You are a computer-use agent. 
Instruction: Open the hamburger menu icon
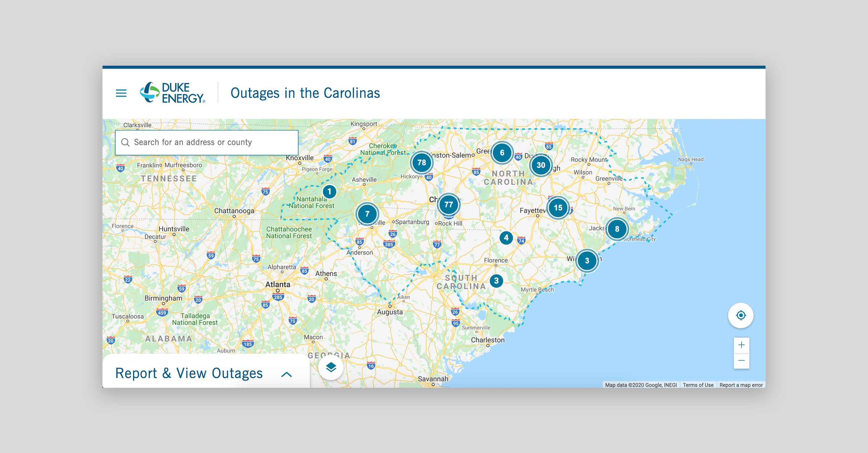tap(121, 94)
